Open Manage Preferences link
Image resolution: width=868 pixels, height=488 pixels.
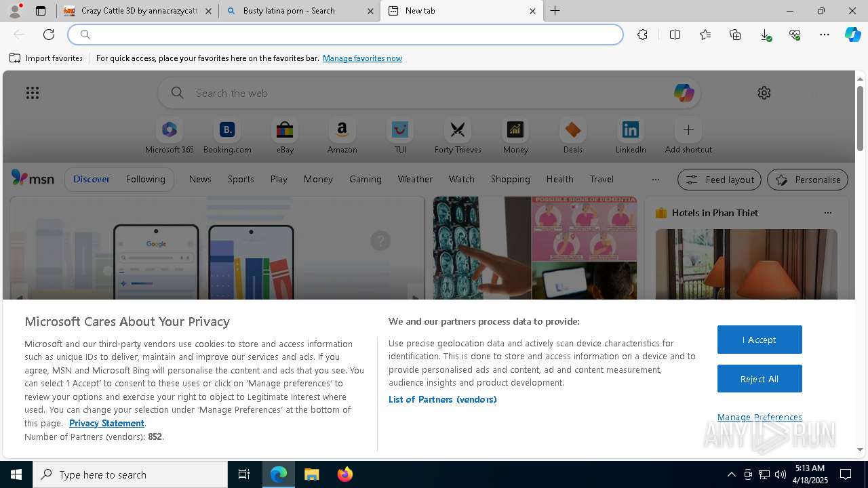click(x=759, y=417)
